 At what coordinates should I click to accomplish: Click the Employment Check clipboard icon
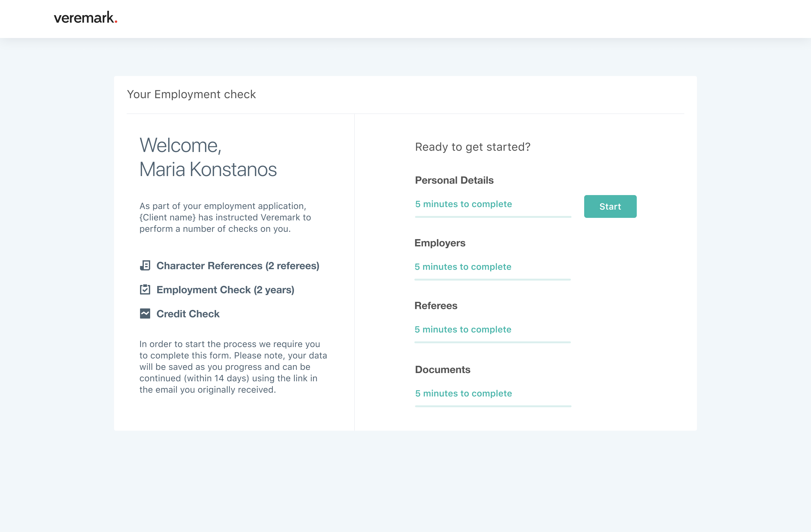coord(145,289)
